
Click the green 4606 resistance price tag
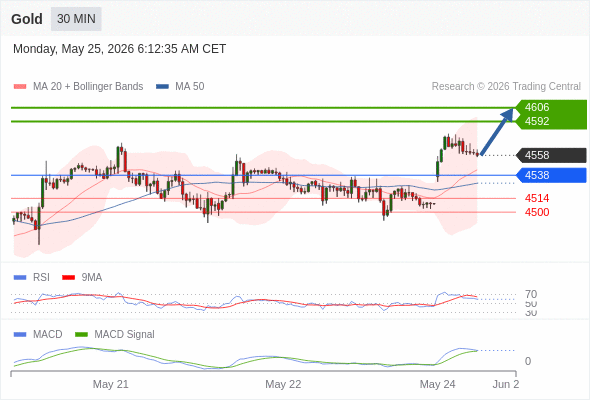(551, 107)
